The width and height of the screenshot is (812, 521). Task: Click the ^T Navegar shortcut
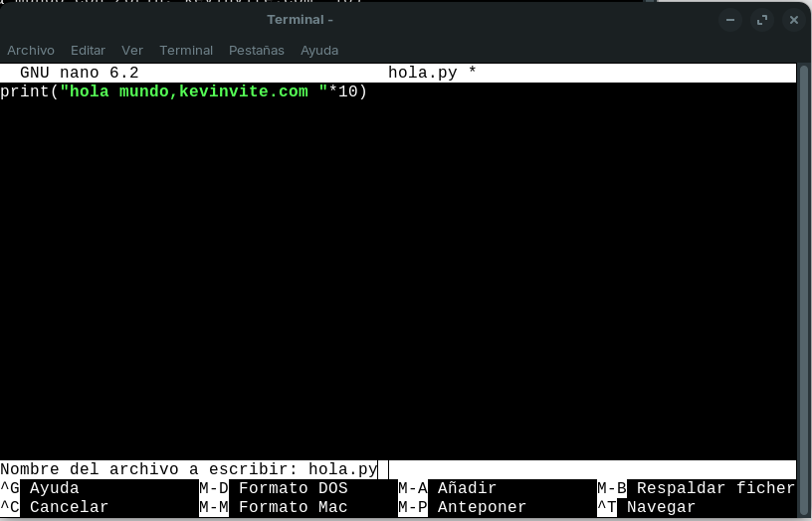pyautogui.click(x=647, y=507)
